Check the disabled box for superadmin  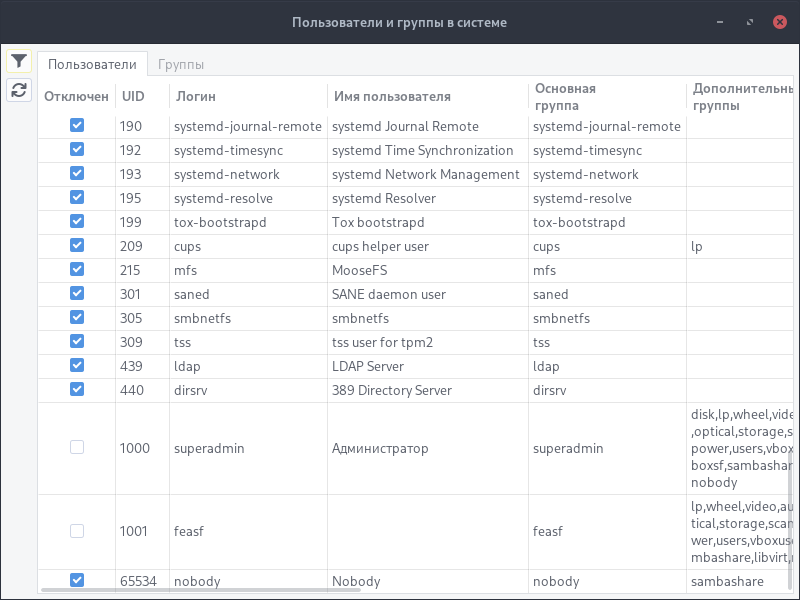(x=77, y=448)
